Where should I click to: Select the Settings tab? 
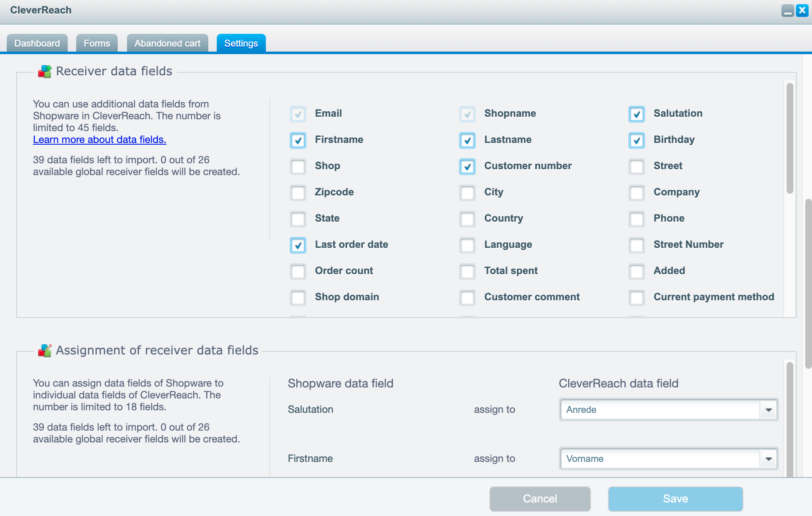(241, 43)
